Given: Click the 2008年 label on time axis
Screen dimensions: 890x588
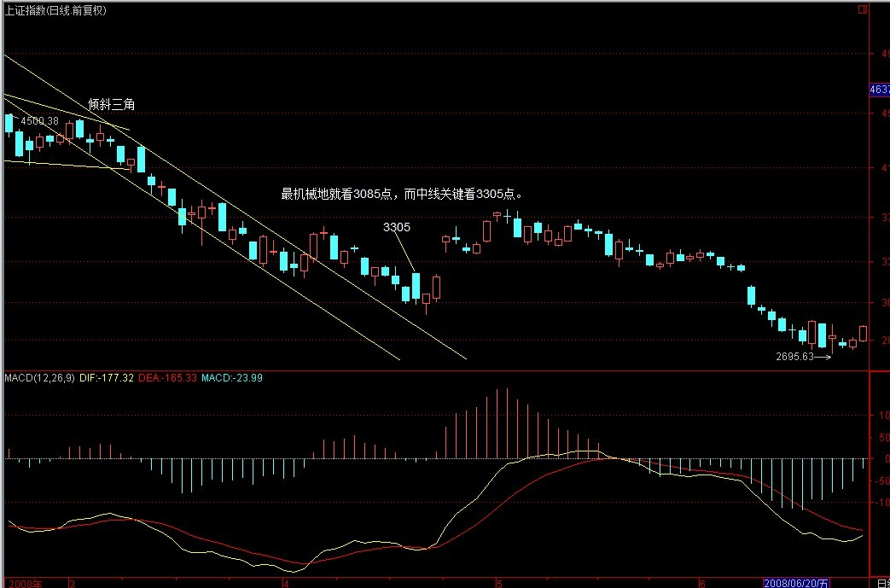Looking at the screenshot, I should tap(24, 582).
